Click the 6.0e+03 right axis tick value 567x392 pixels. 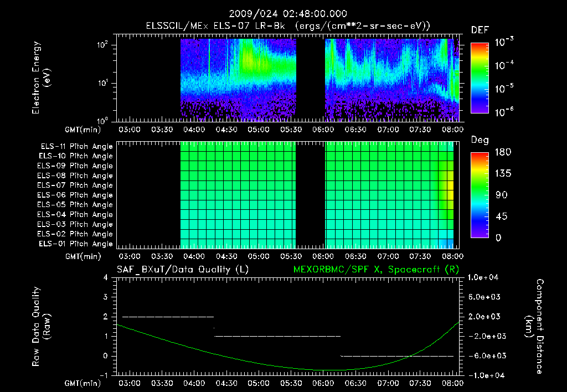[484, 297]
